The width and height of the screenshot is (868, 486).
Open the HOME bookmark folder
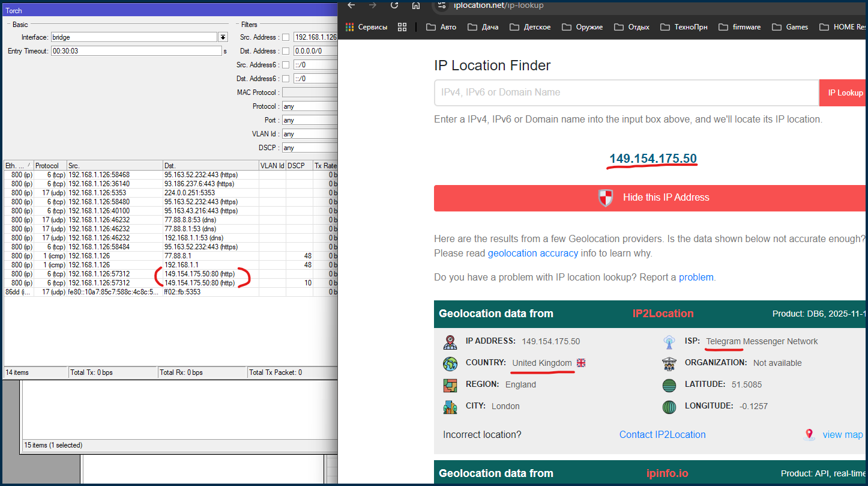coord(843,27)
